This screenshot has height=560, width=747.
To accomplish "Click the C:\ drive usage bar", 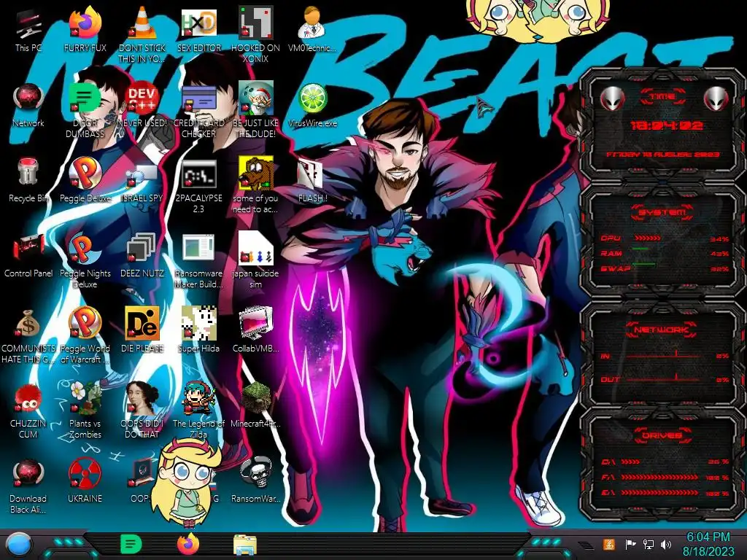I will click(x=630, y=462).
